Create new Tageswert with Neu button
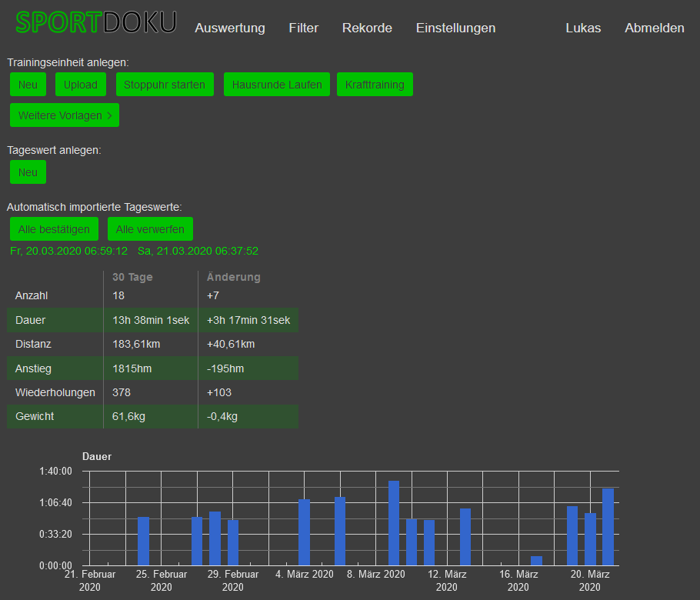 (x=28, y=172)
